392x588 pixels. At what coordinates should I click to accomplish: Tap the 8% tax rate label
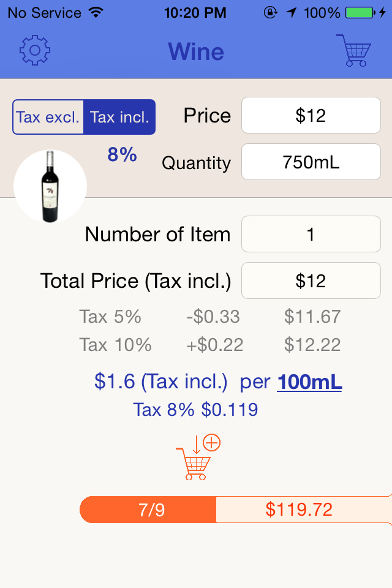[x=122, y=154]
